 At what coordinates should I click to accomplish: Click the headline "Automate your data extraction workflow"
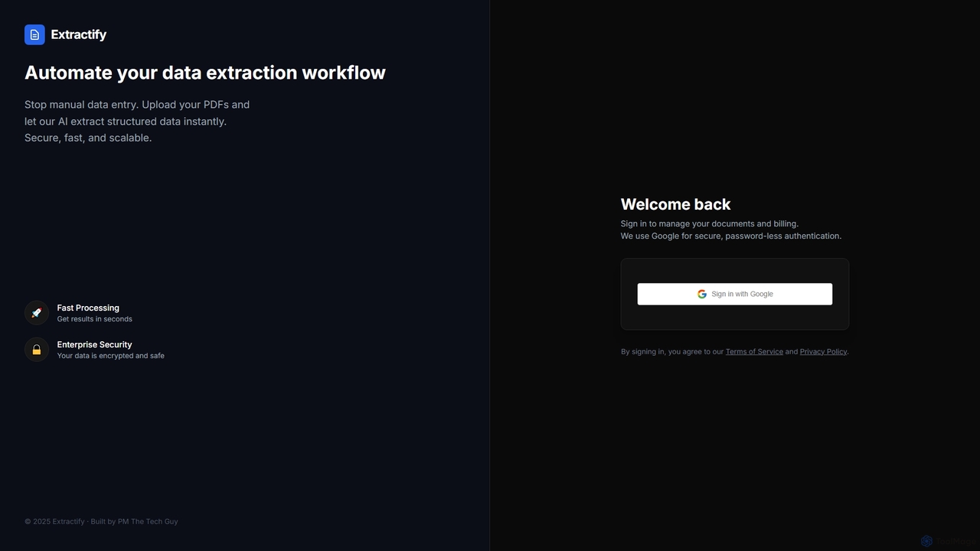pyautogui.click(x=205, y=73)
